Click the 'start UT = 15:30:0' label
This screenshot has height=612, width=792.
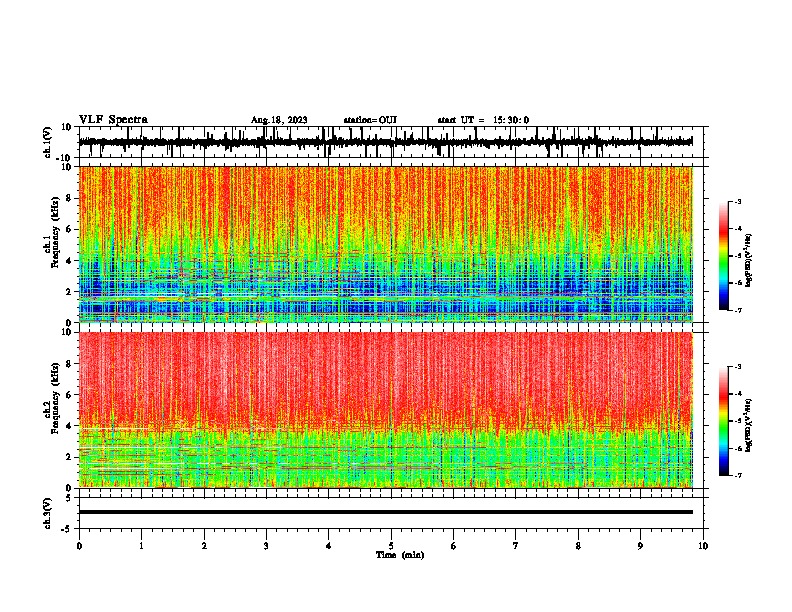click(483, 120)
